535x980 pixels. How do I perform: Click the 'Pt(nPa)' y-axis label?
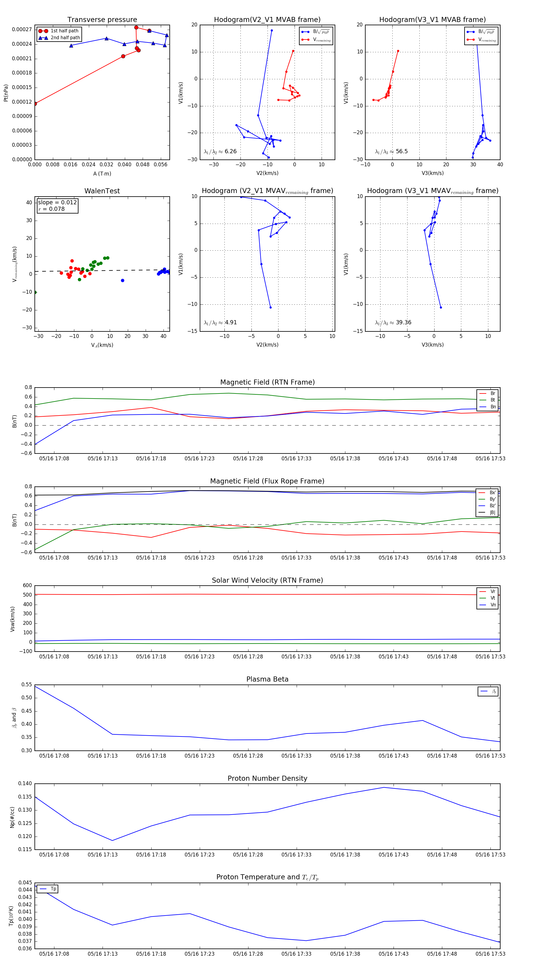tap(6, 93)
